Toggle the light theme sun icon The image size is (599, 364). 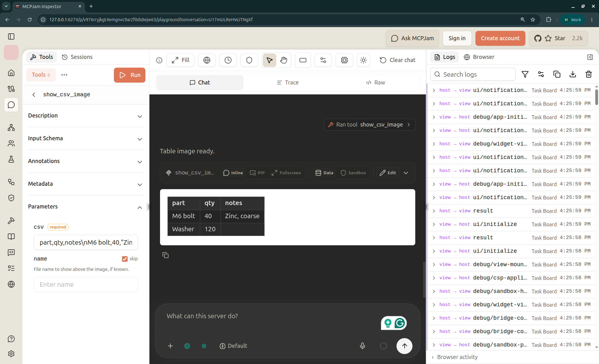point(363,60)
